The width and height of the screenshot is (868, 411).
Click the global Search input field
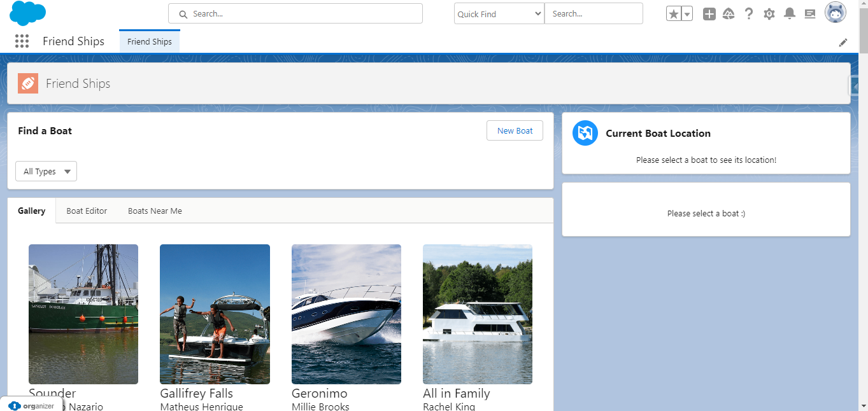pyautogui.click(x=295, y=14)
